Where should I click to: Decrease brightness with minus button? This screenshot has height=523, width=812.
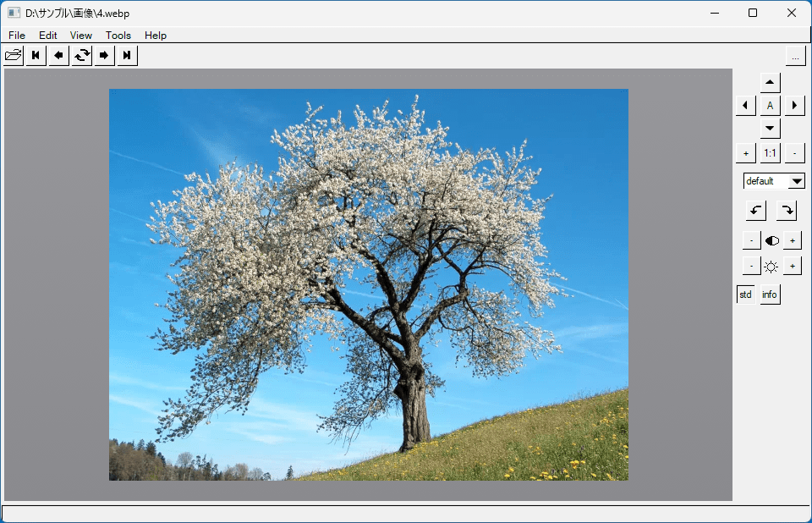751,266
